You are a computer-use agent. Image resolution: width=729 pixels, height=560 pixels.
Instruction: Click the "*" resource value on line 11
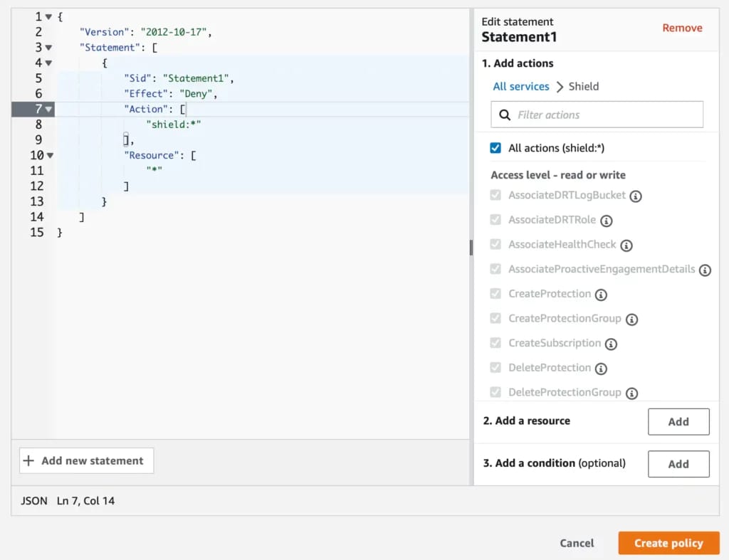pos(154,169)
